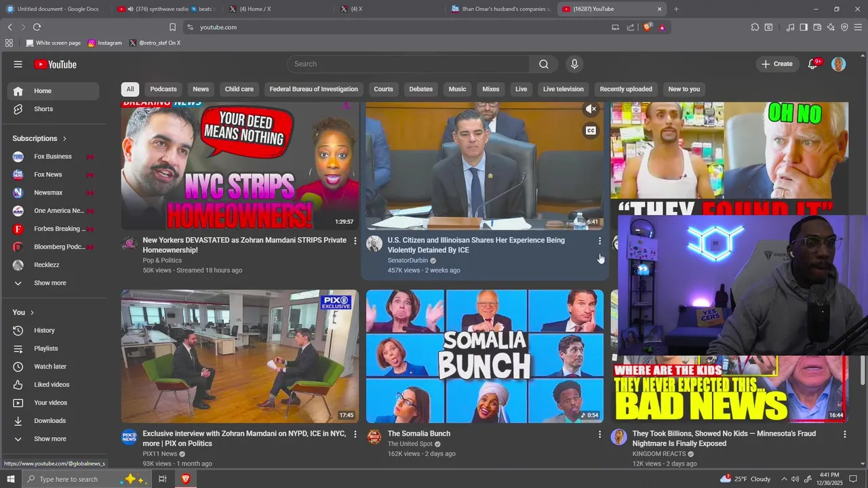This screenshot has height=488, width=868.
Task: Expand the Subscriptions section header
Action: pyautogui.click(x=39, y=138)
